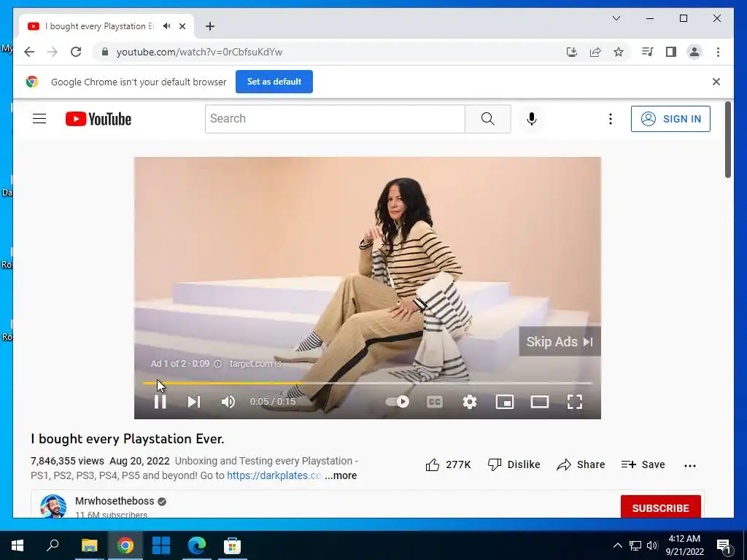Image resolution: width=747 pixels, height=560 pixels.
Task: Toggle the Chrome side panel
Action: (x=671, y=52)
